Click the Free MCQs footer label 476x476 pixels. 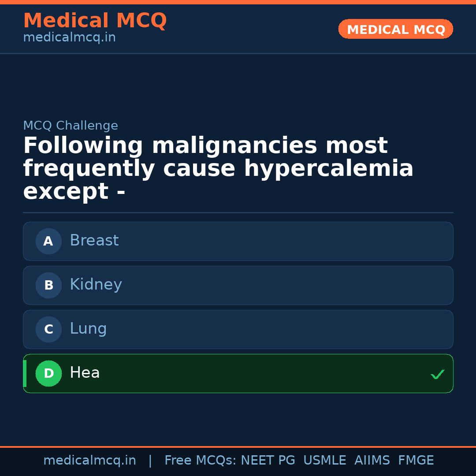(201, 461)
